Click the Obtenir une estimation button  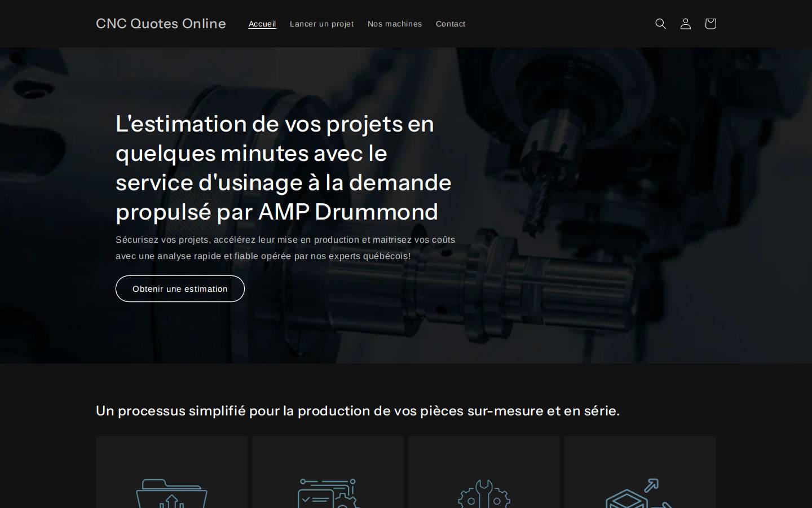(180, 288)
